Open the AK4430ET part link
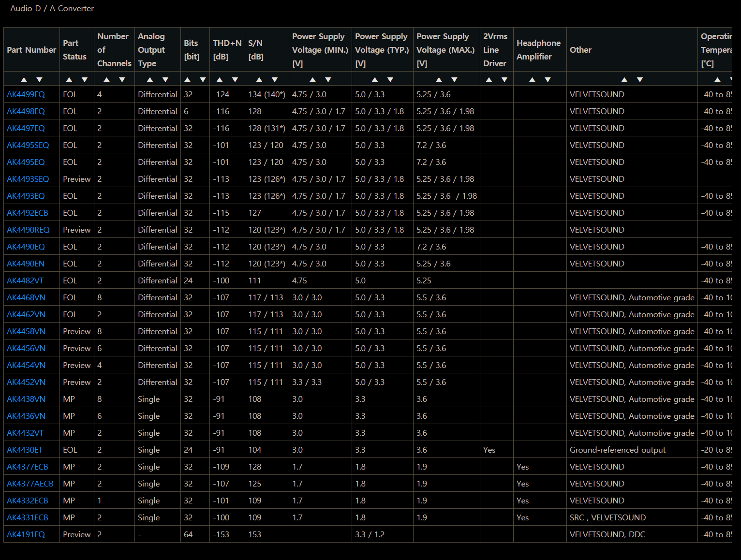741x560 pixels. point(25,450)
